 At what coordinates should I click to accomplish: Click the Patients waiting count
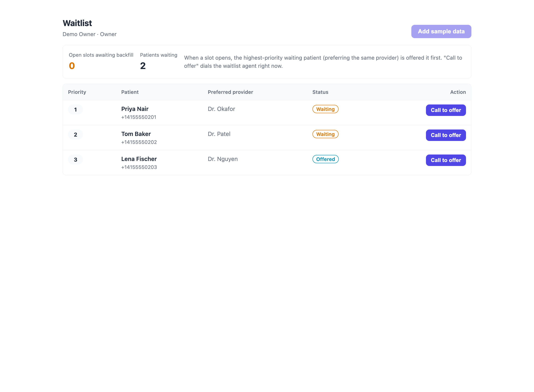coord(143,66)
